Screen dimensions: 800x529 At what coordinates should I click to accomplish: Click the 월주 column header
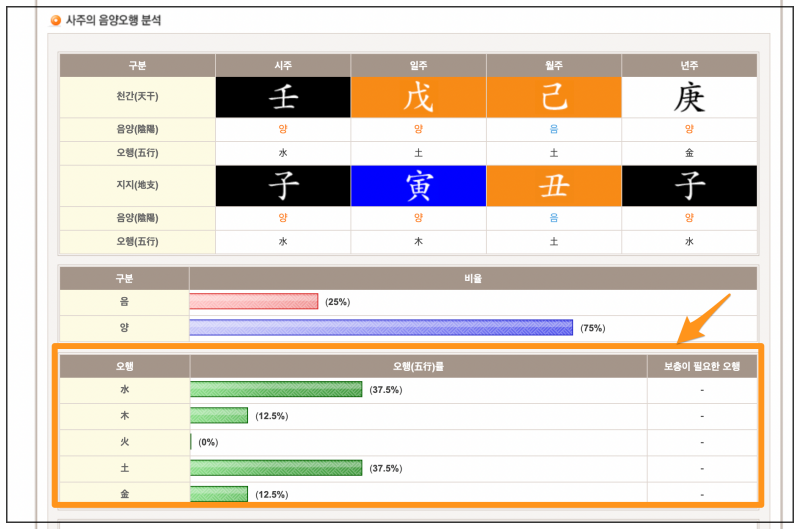tap(554, 66)
